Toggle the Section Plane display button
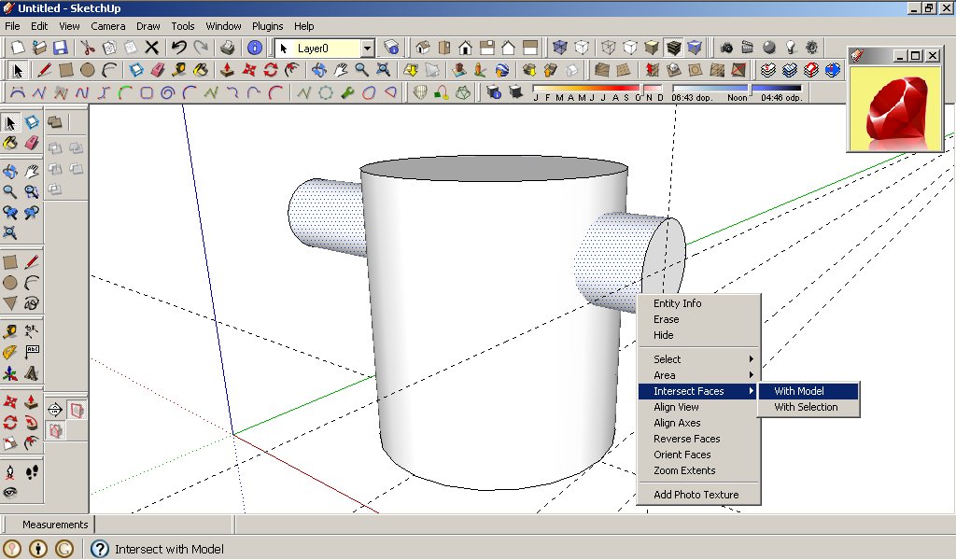 (x=76, y=410)
